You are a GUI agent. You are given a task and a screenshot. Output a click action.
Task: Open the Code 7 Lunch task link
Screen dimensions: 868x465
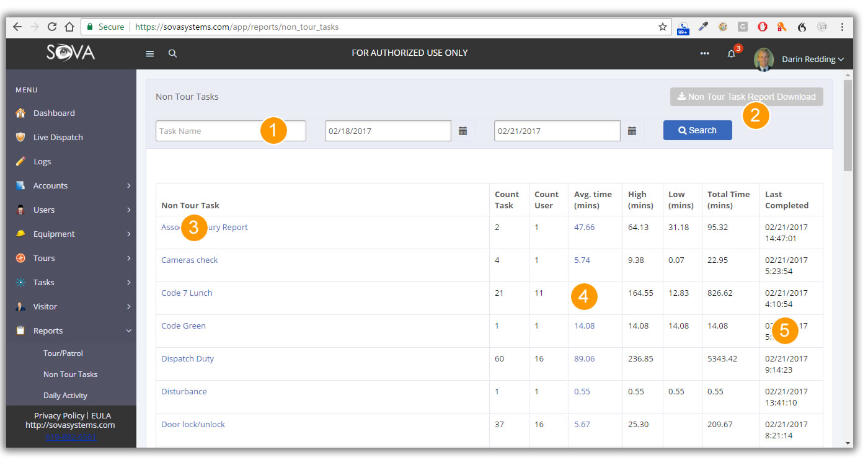point(187,293)
